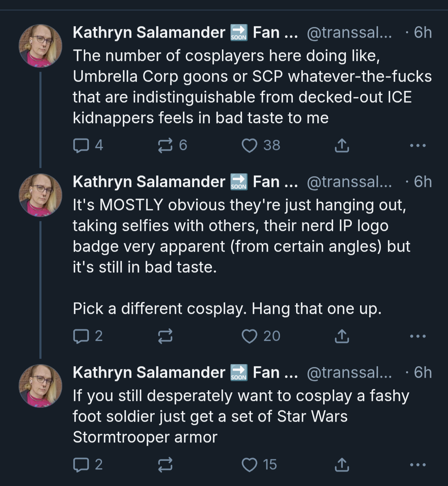The height and width of the screenshot is (486, 448).
Task: Open more options on the second post
Action: (x=418, y=336)
